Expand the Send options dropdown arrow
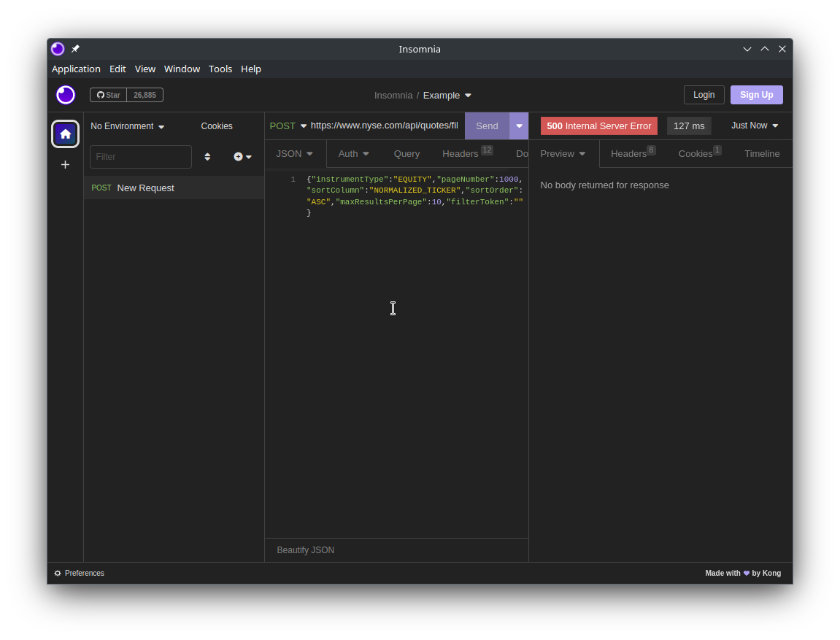840x640 pixels. [519, 126]
